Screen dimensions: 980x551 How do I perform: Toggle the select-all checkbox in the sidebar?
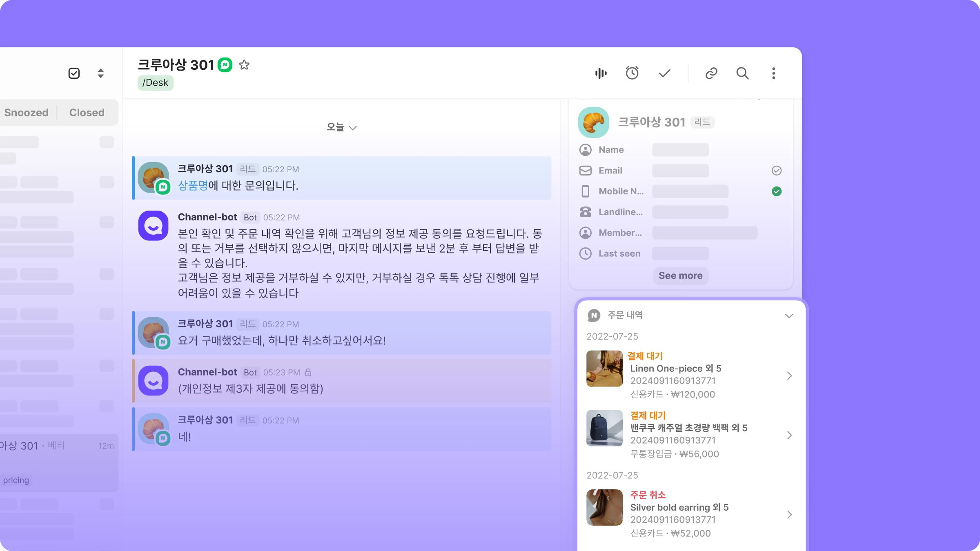point(74,73)
